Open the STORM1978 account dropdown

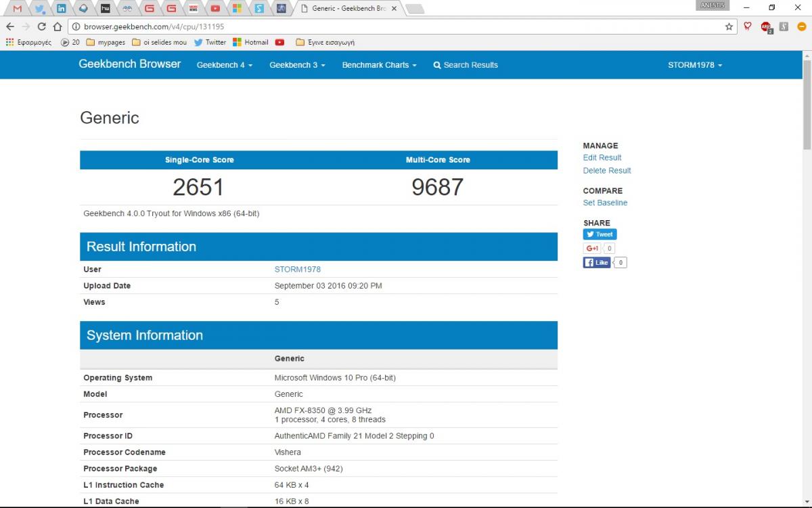click(695, 65)
